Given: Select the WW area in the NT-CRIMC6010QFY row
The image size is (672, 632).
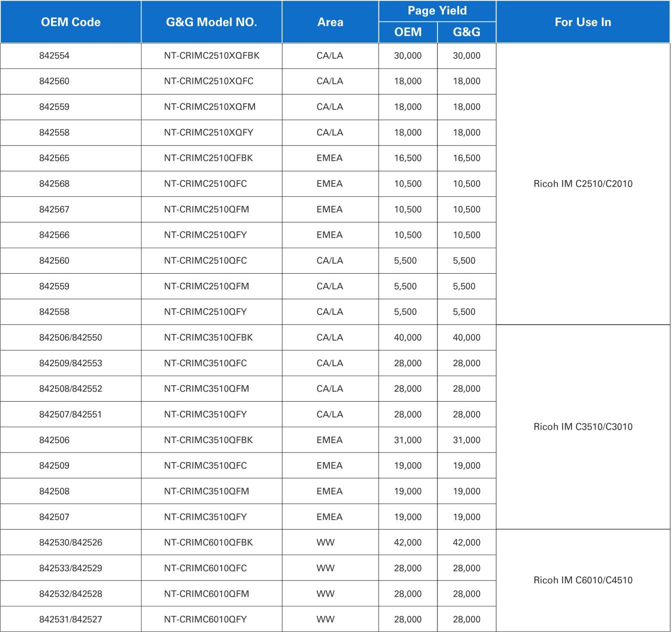Looking at the screenshot, I should (x=325, y=620).
